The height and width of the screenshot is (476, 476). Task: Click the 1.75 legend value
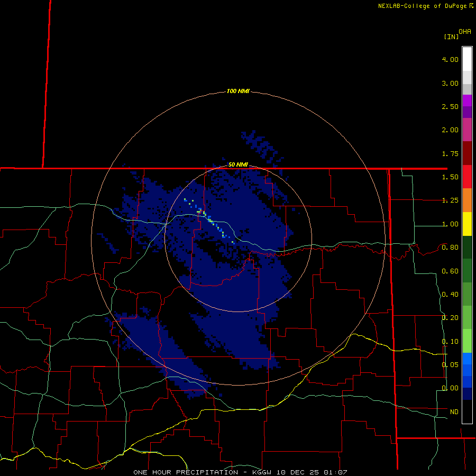pos(450,153)
